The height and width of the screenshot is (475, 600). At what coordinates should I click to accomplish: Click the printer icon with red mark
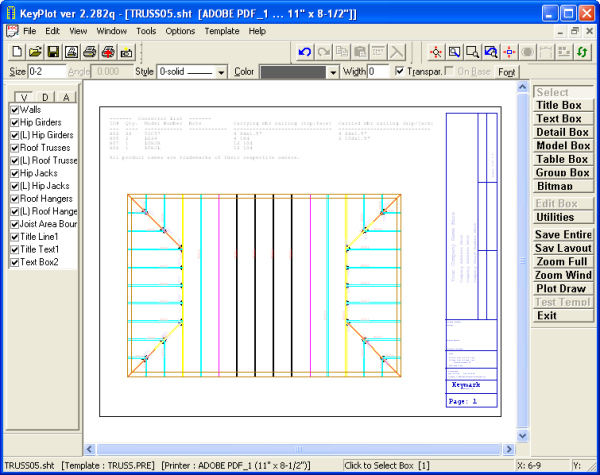click(107, 51)
